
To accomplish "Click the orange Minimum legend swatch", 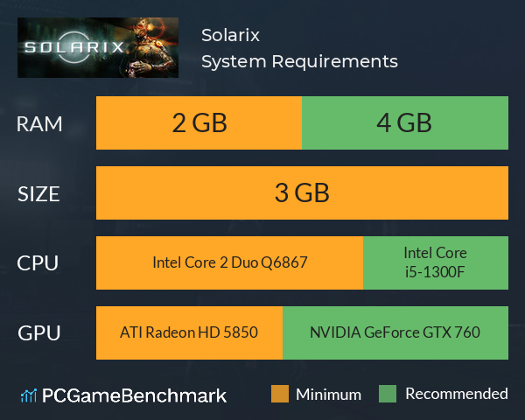I will point(280,394).
